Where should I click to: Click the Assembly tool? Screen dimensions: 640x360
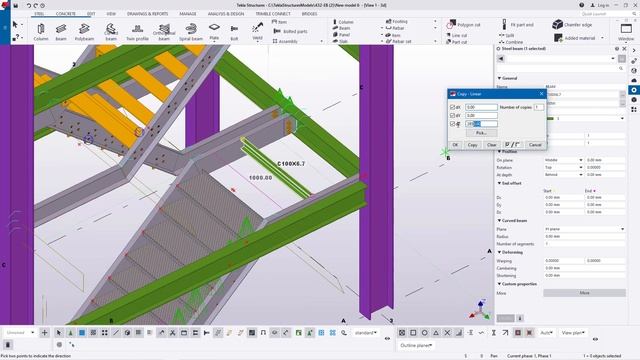[x=285, y=41]
